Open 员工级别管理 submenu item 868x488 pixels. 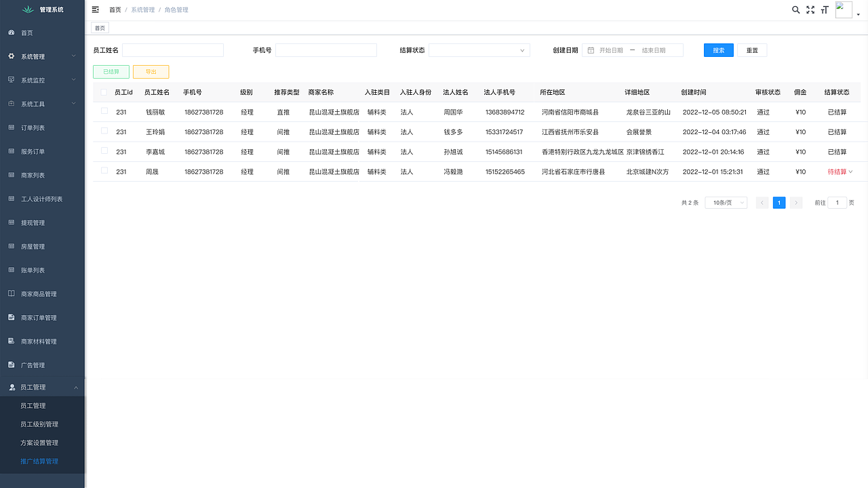click(39, 424)
